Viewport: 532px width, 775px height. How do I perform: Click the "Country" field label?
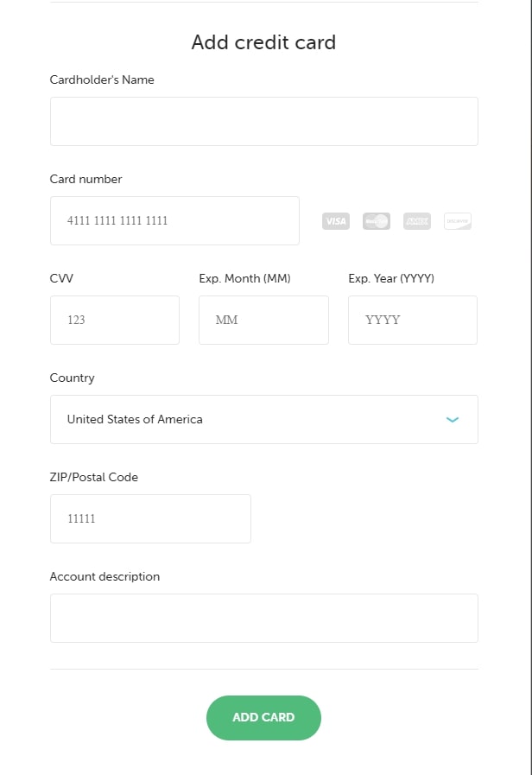pos(73,378)
